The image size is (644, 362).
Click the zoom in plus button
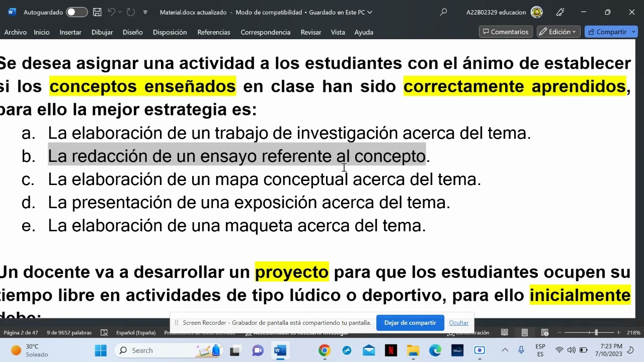618,333
